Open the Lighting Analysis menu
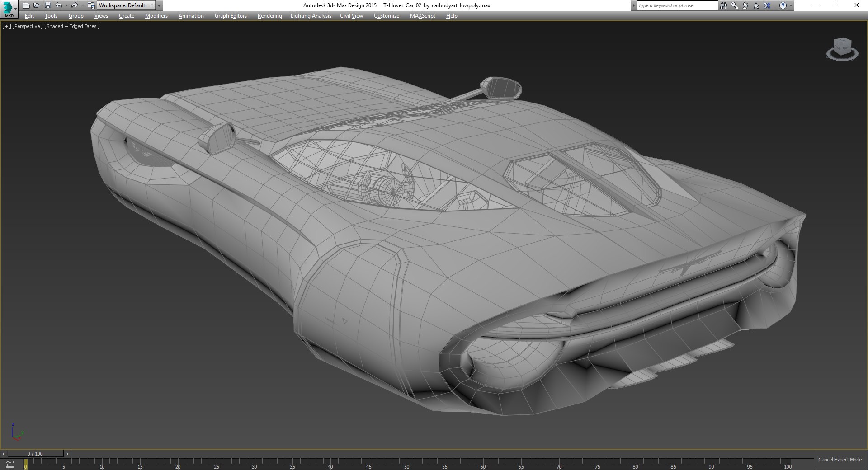The width and height of the screenshot is (868, 470). tap(311, 16)
